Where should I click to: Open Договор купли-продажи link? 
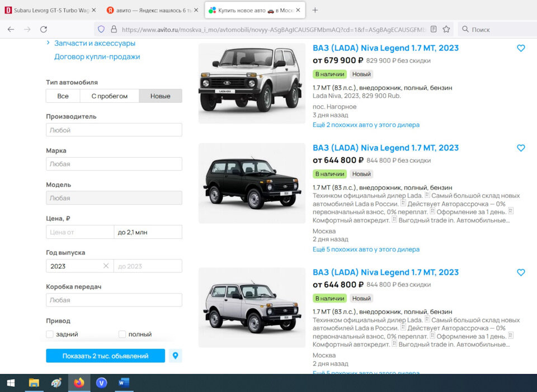[x=97, y=57]
